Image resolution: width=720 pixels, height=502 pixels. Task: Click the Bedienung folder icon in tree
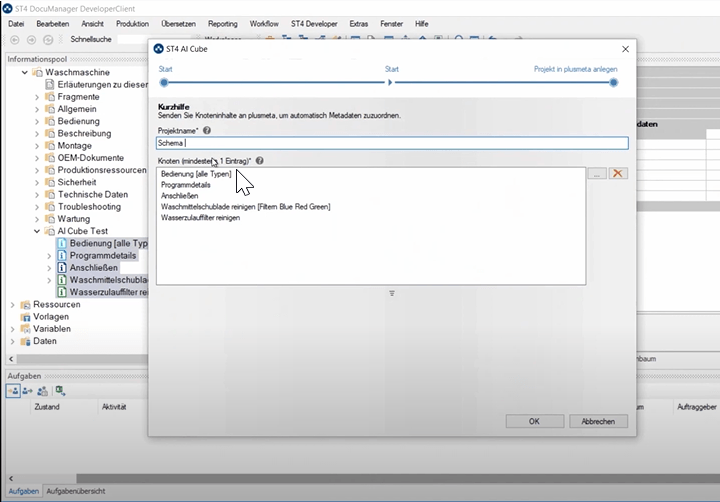coord(50,121)
